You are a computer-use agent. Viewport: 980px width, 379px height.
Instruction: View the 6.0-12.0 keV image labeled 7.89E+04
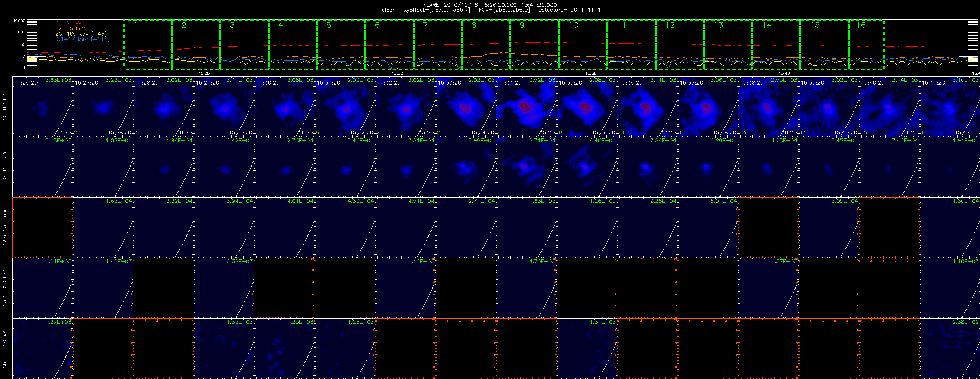point(647,167)
